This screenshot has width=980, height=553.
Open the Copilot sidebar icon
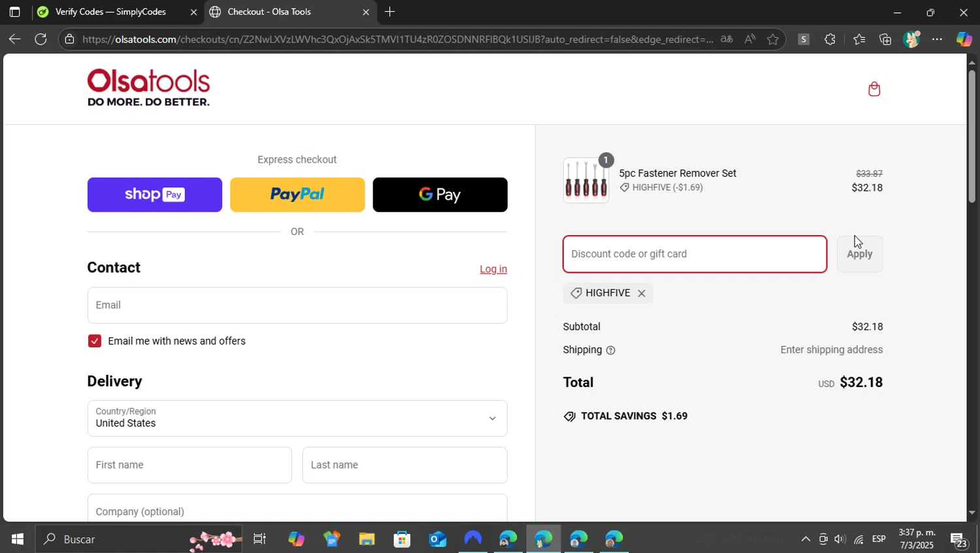tap(964, 39)
